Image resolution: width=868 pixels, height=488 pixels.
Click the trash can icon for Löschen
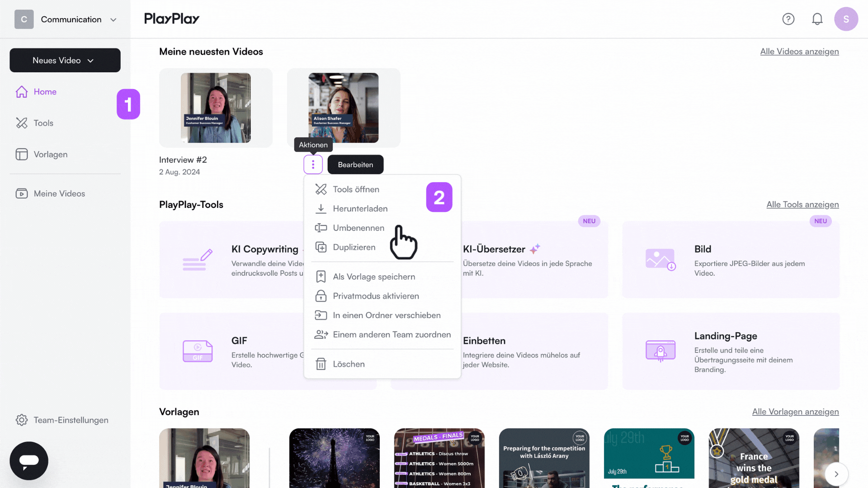[321, 364]
